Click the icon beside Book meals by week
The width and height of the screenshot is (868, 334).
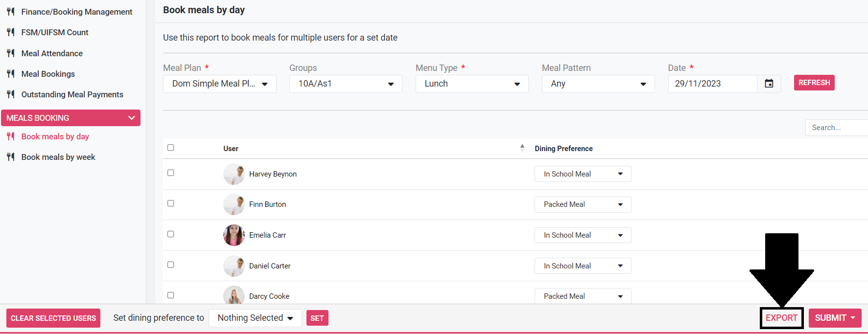pos(11,157)
